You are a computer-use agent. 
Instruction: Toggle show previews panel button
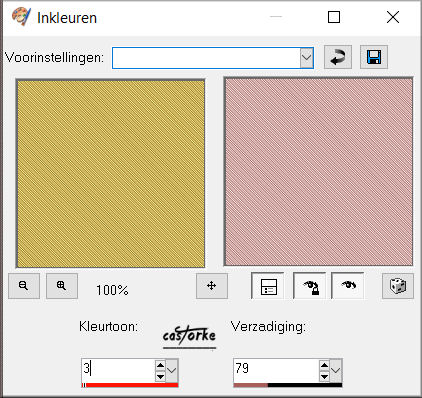(269, 286)
